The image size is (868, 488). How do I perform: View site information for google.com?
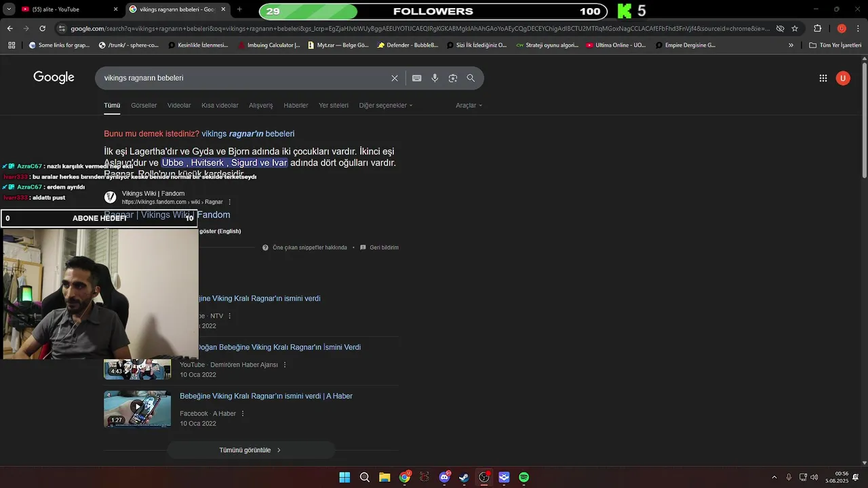62,28
